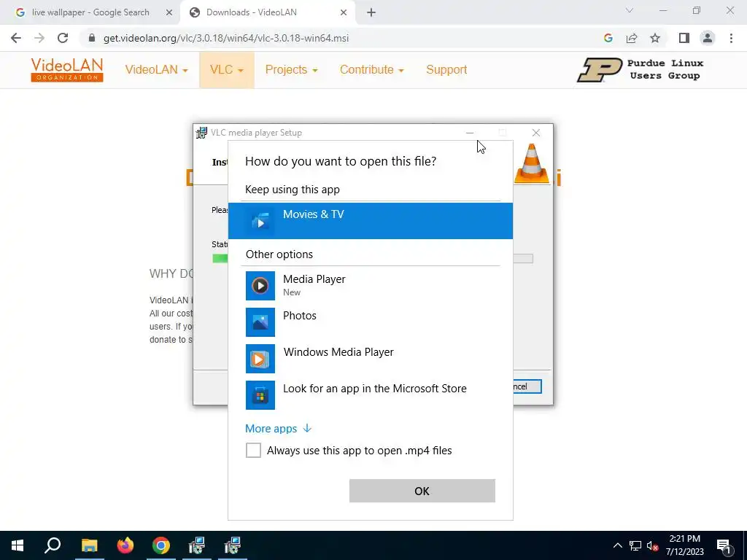Open notification center icon
Image resolution: width=747 pixels, height=560 pixels.
pyautogui.click(x=724, y=545)
